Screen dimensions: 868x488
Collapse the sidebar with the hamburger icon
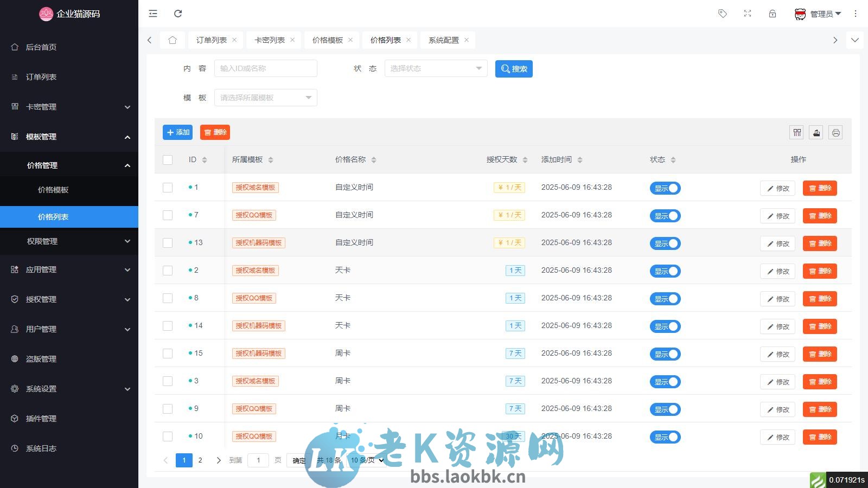(x=152, y=14)
